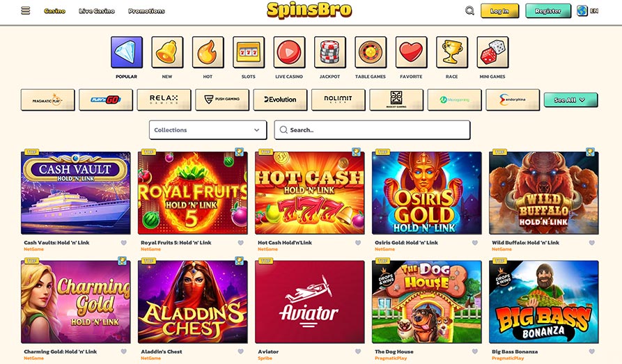Open the Aviator game thumbnail
Image resolution: width=622 pixels, height=364 pixels.
point(310,302)
